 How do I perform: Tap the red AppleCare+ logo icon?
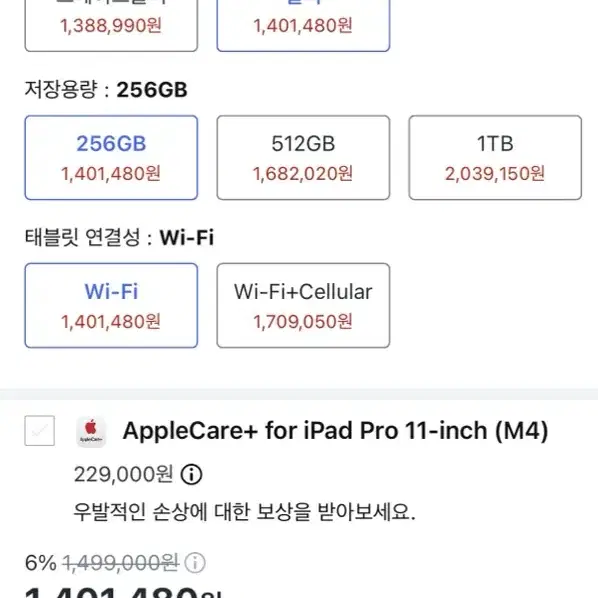coord(91,431)
